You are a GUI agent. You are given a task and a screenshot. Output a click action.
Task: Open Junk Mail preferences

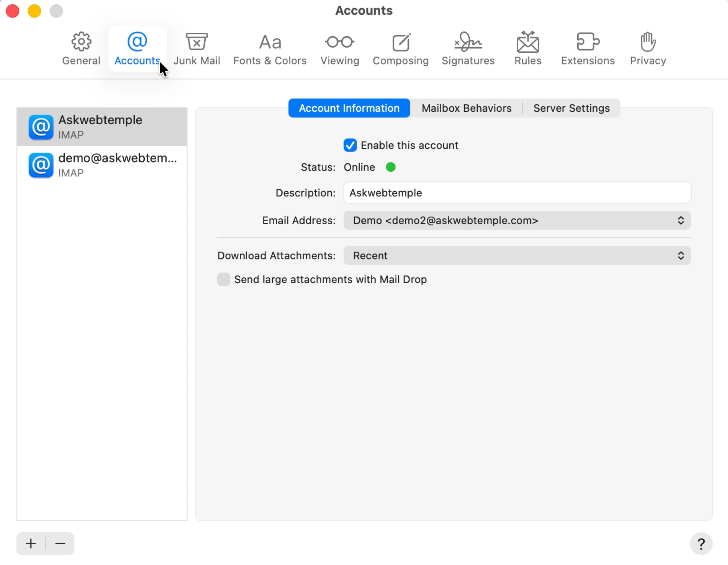click(x=197, y=49)
